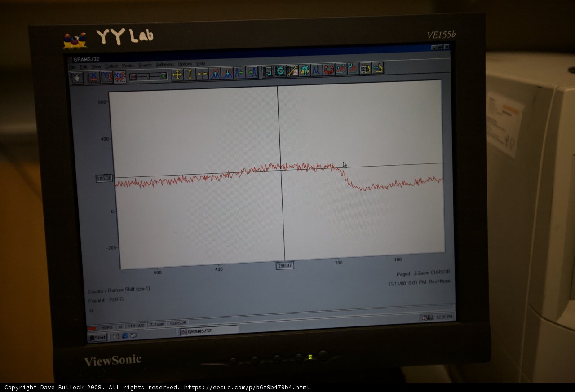The height and width of the screenshot is (392, 575).
Task: Click the HOPG status bar cell
Action: click(x=106, y=327)
